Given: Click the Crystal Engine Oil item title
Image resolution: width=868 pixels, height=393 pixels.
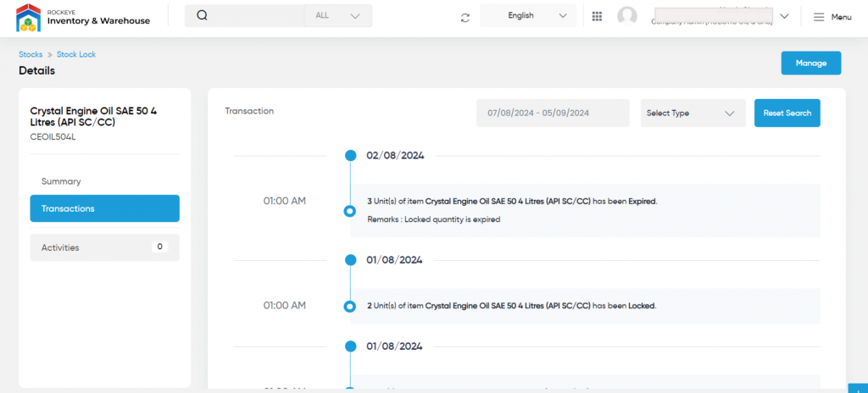Looking at the screenshot, I should tap(93, 117).
